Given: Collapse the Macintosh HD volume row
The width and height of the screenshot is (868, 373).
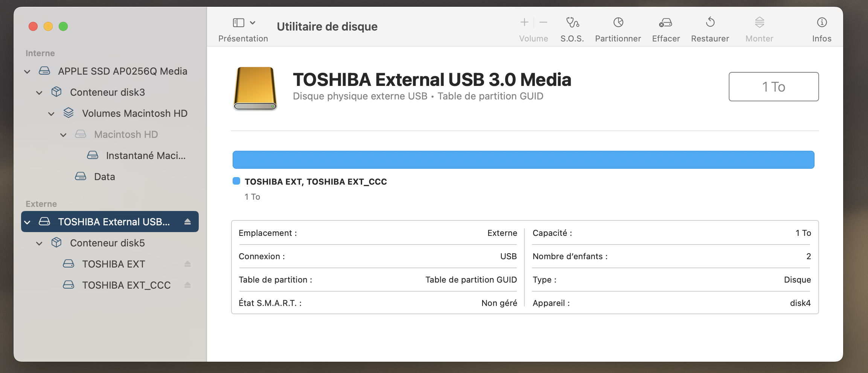Looking at the screenshot, I should (x=63, y=135).
